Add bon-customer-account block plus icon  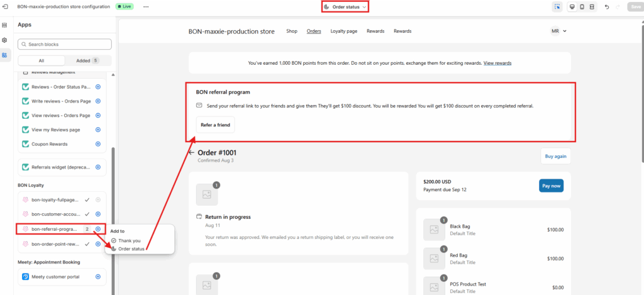97,214
